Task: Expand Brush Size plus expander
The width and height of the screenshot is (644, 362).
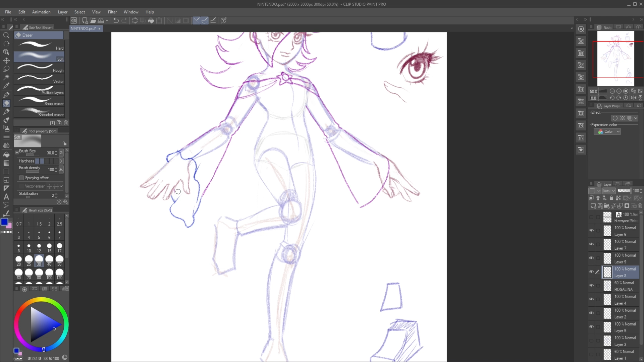Action: [17, 153]
